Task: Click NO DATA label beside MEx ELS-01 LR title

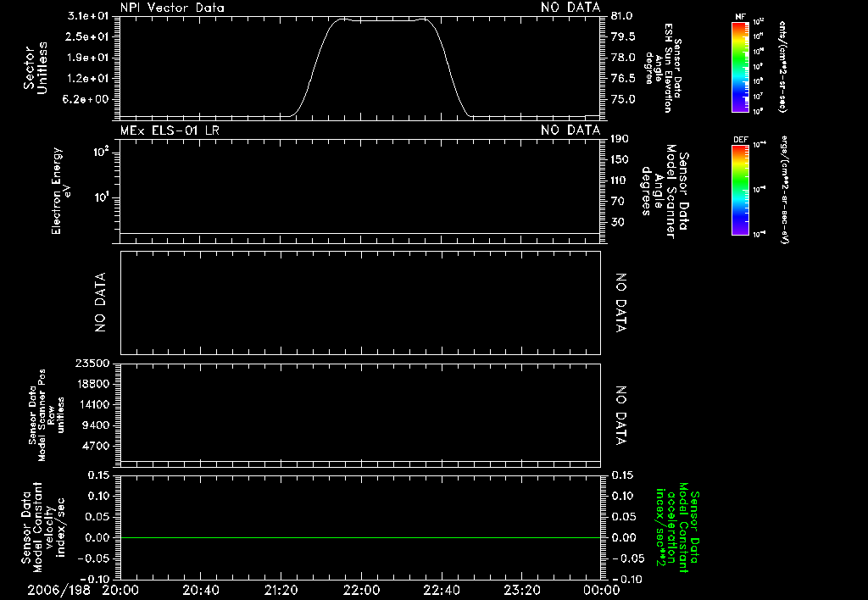Action: click(x=570, y=131)
